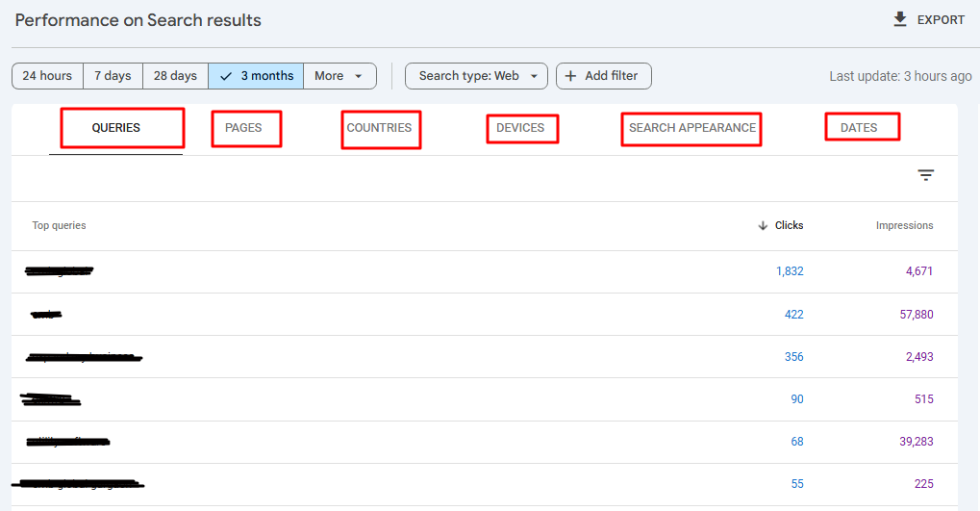Select the 7 days date range
The height and width of the screenshot is (511, 980).
[113, 76]
